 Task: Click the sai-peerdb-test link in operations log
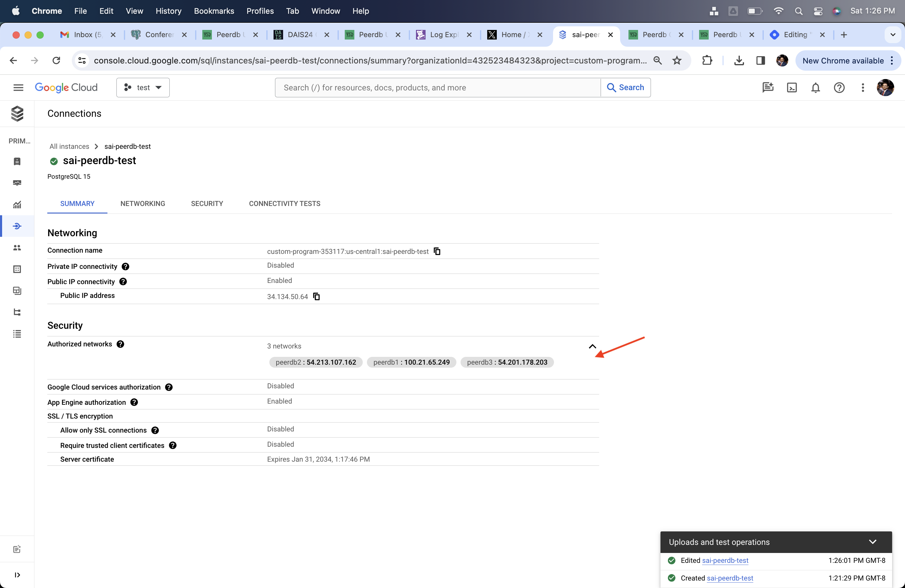tap(724, 560)
